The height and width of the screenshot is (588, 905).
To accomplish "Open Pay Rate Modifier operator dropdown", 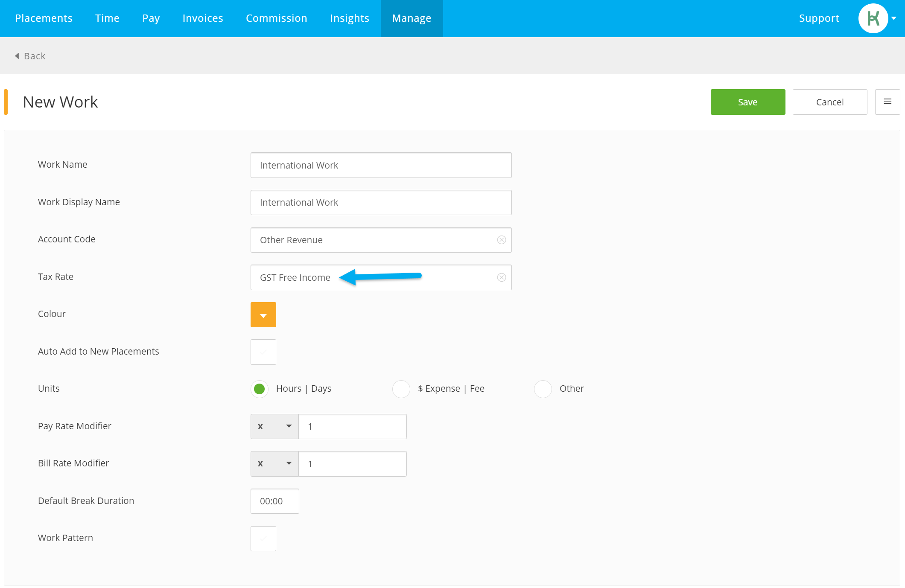I will 274,426.
